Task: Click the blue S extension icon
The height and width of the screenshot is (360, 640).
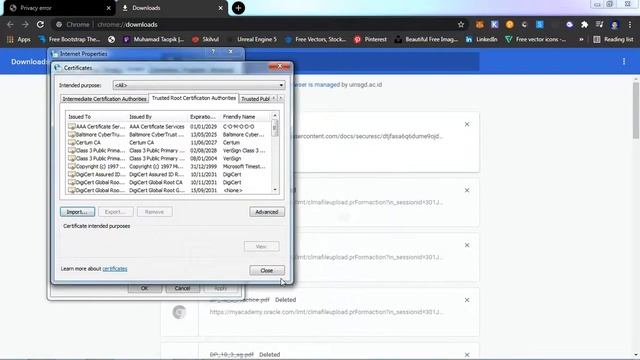Action: [540, 24]
